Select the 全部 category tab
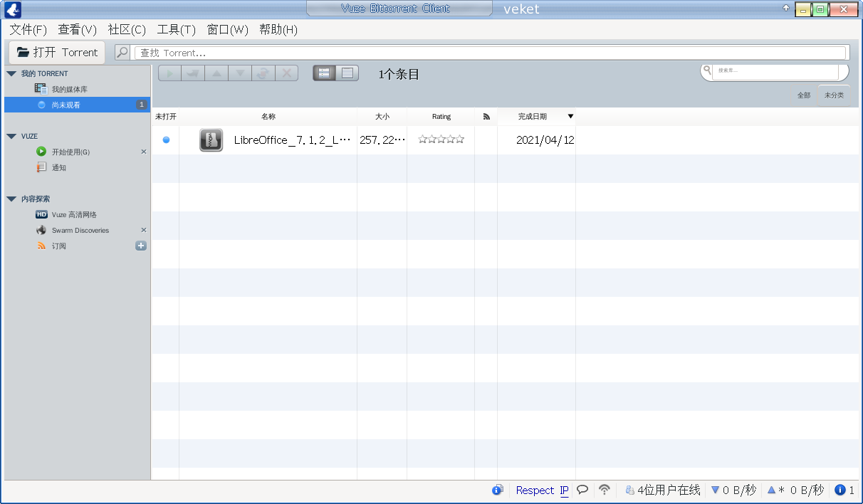This screenshot has height=504, width=863. pos(803,95)
